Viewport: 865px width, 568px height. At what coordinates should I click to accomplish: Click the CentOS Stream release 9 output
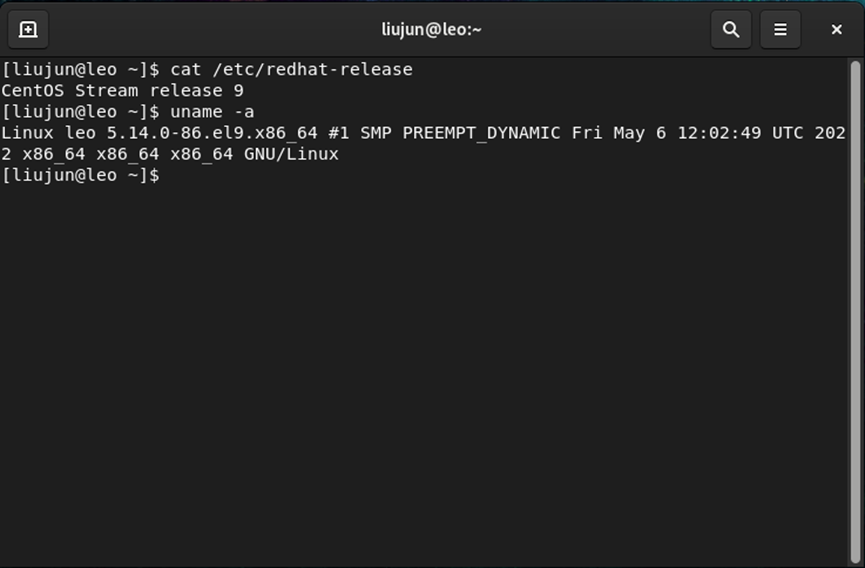click(122, 90)
